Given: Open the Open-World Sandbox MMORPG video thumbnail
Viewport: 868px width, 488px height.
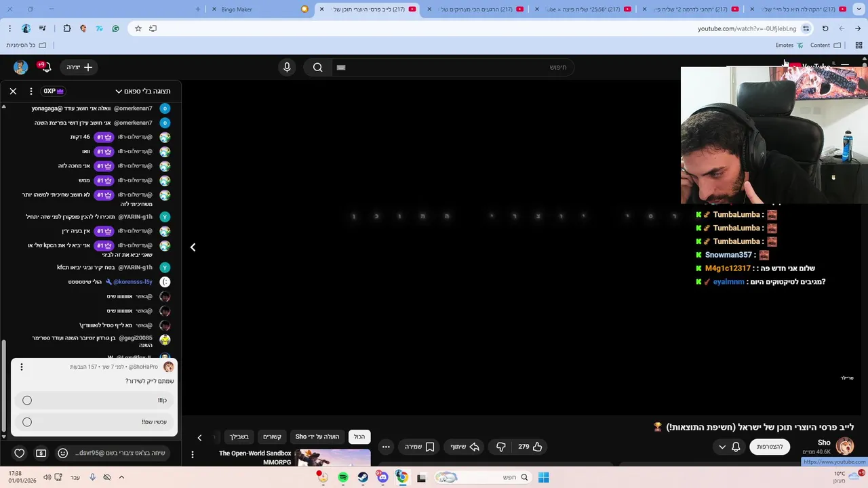Looking at the screenshot, I should (333, 458).
